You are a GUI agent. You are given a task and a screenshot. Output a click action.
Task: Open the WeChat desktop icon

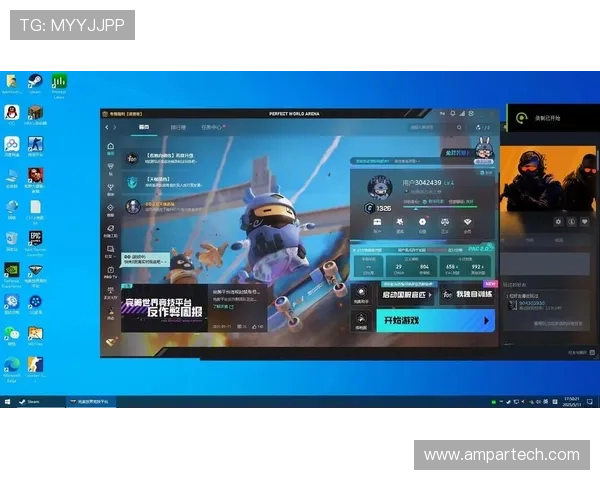(x=12, y=336)
